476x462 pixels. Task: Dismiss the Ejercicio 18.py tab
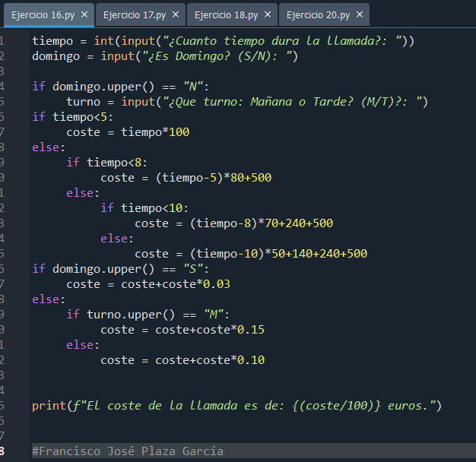pyautogui.click(x=268, y=14)
